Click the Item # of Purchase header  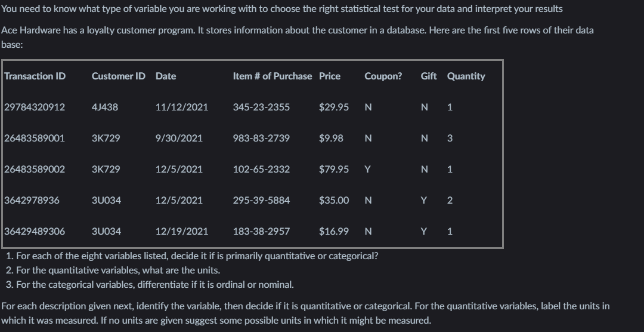coord(272,76)
